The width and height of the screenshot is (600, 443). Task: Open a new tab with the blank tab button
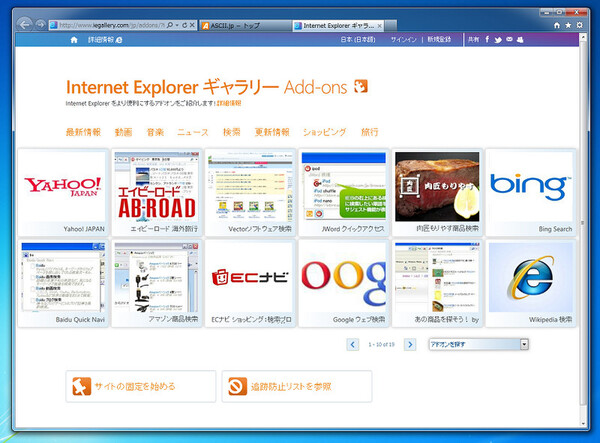391,26
